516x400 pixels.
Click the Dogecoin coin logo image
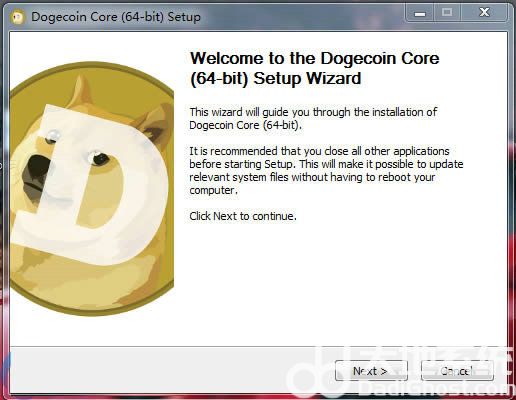point(92,189)
